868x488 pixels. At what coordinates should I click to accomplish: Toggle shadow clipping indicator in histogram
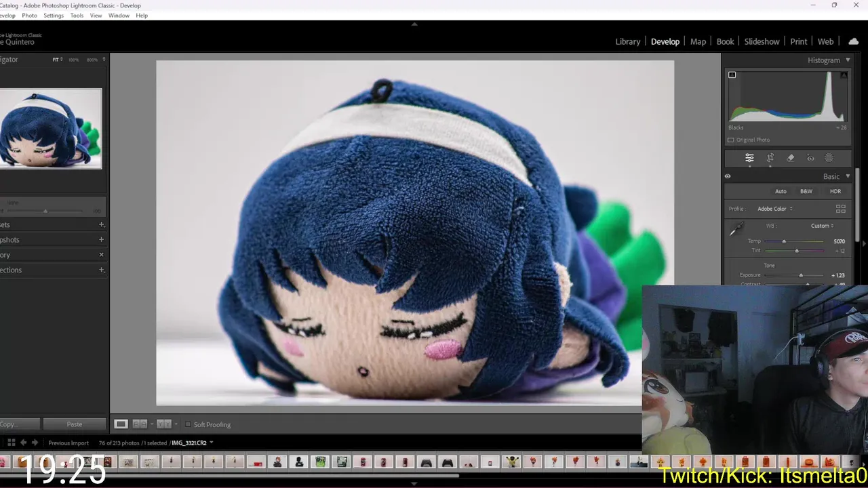point(732,75)
